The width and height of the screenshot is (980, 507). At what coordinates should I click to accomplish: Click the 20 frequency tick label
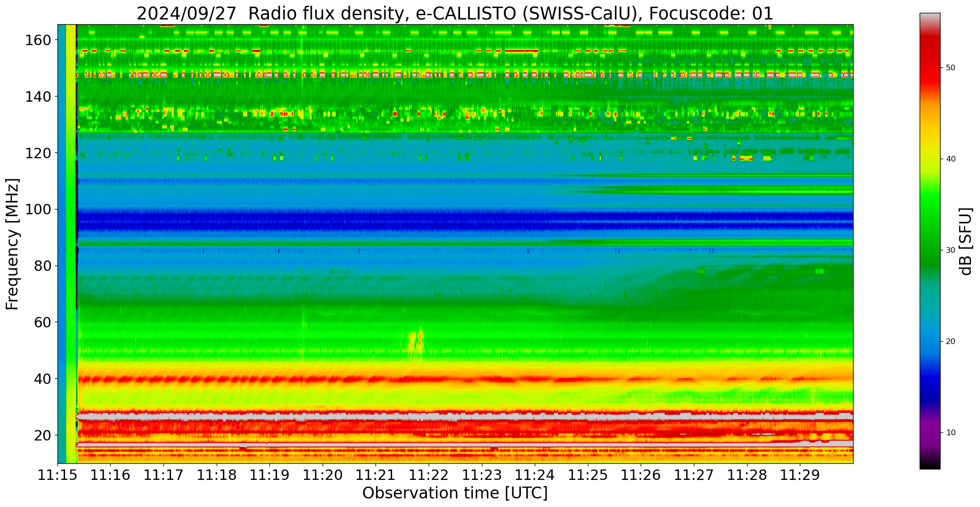click(43, 435)
